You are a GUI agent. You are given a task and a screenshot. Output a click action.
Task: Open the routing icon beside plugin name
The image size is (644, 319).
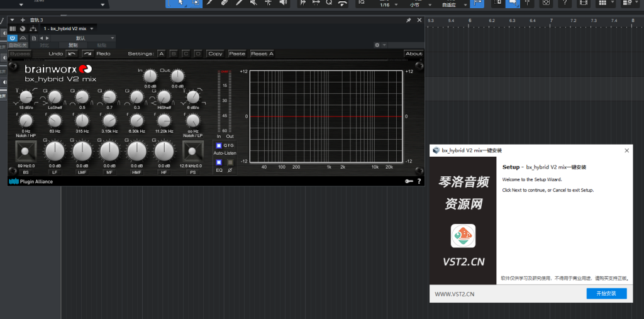[x=33, y=29]
